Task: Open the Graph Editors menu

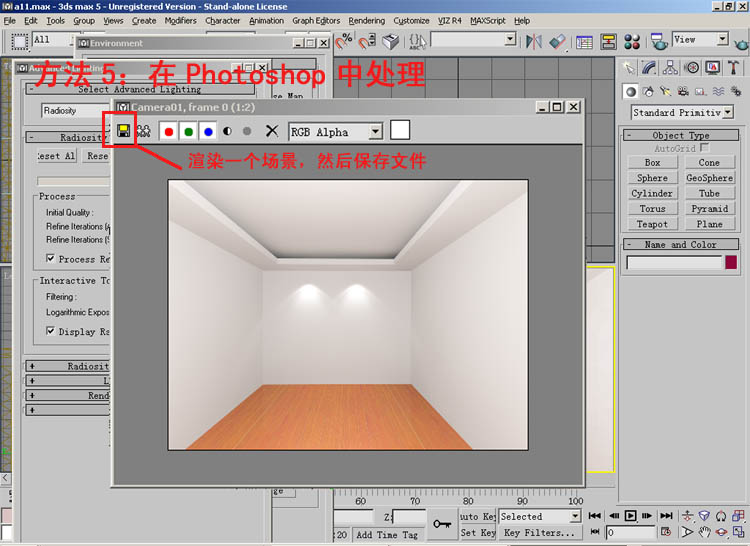Action: coord(316,21)
